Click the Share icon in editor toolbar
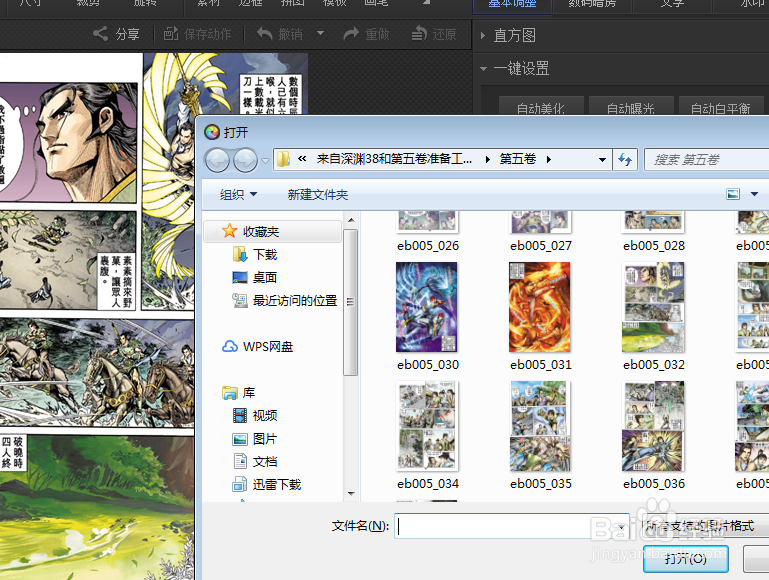The image size is (769, 580). tap(101, 34)
